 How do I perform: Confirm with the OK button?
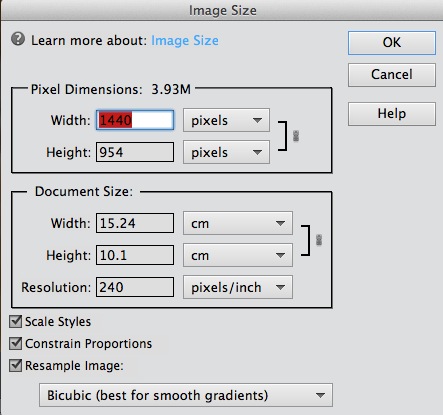(392, 43)
